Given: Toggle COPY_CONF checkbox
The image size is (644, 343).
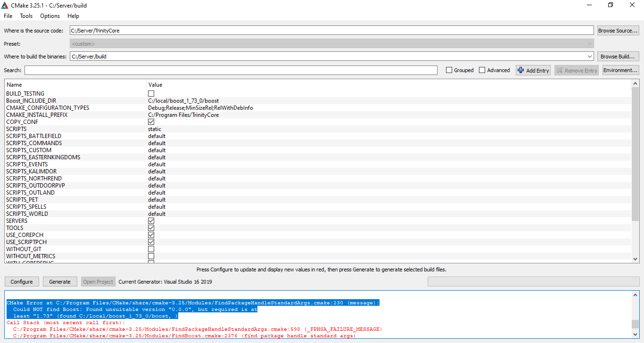Looking at the screenshot, I should [151, 122].
